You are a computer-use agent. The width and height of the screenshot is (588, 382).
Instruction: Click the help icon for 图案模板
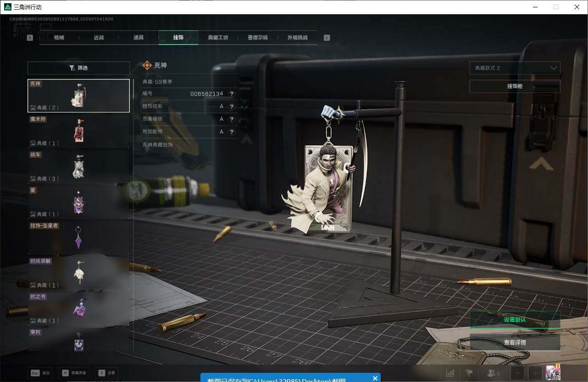[232, 119]
